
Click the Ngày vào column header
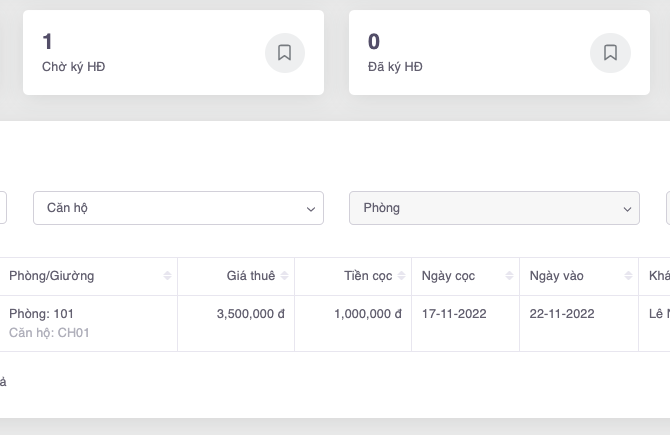click(x=557, y=276)
